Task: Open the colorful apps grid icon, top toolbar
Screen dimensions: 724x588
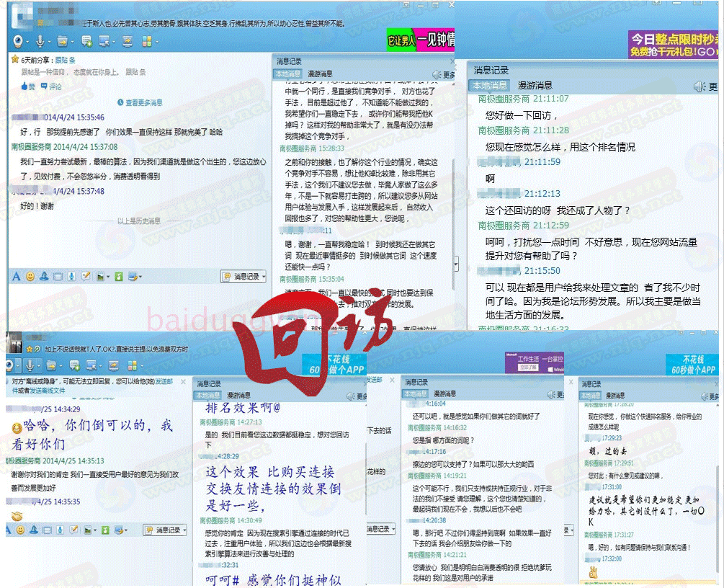Action: [x=148, y=41]
